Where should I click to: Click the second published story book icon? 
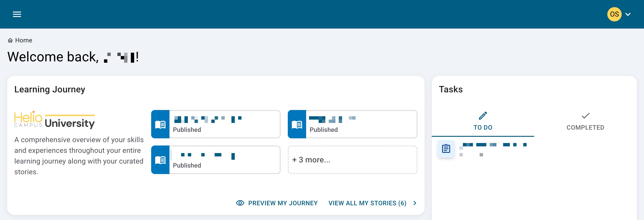pos(297,124)
